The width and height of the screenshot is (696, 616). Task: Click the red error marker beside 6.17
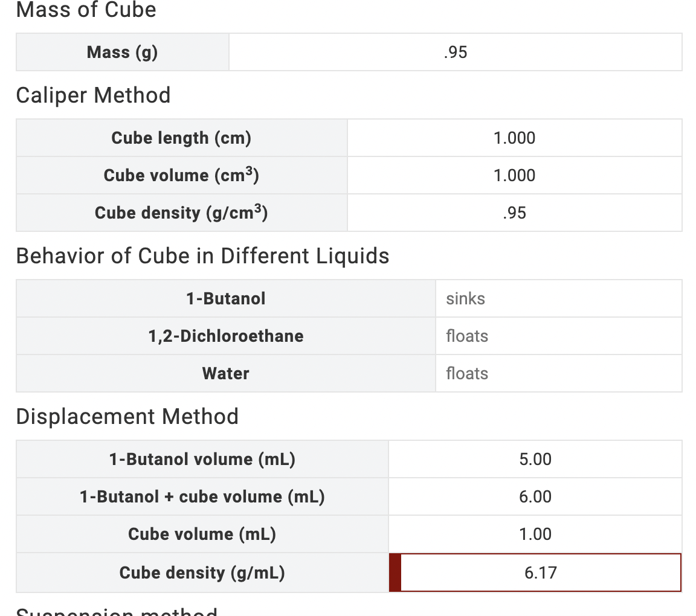395,572
